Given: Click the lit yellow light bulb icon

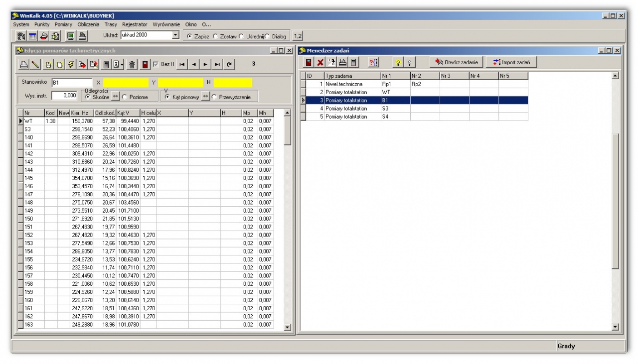Looking at the screenshot, I should (399, 62).
